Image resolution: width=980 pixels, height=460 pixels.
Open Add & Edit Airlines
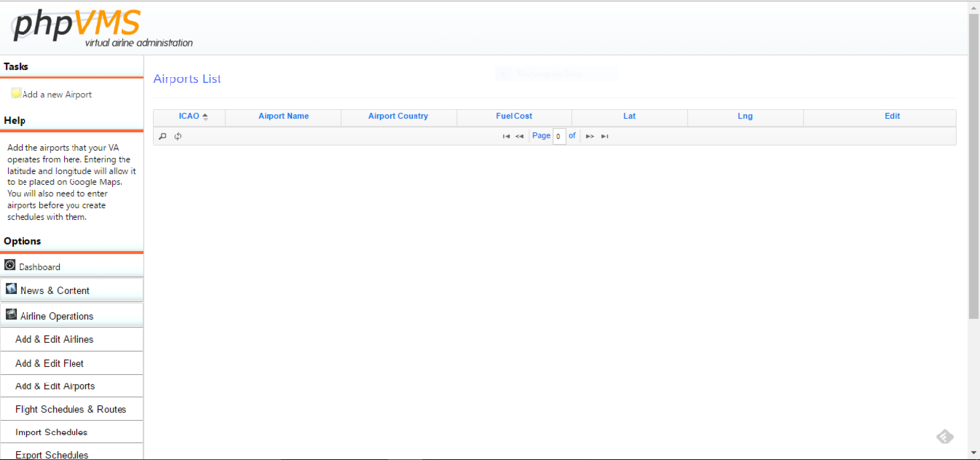(x=54, y=339)
